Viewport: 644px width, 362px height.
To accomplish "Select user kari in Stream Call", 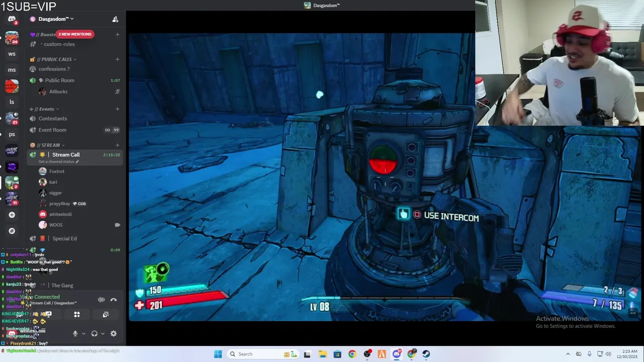I will tap(79, 182).
